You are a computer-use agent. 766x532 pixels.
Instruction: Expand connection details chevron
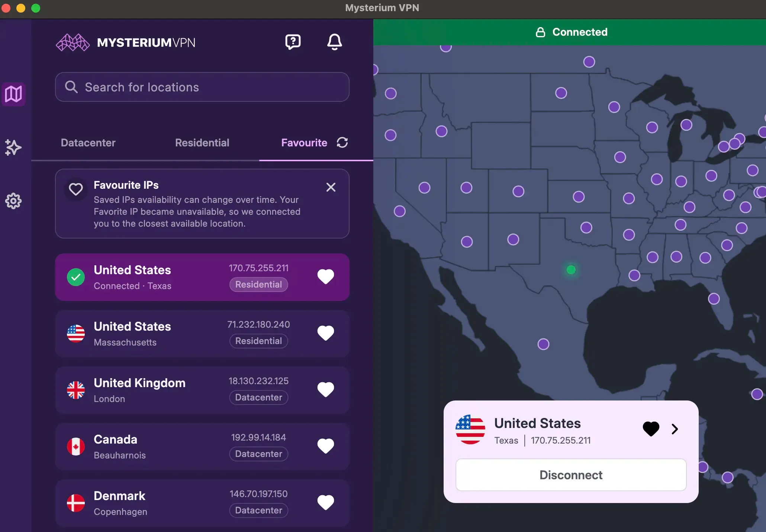(x=675, y=429)
